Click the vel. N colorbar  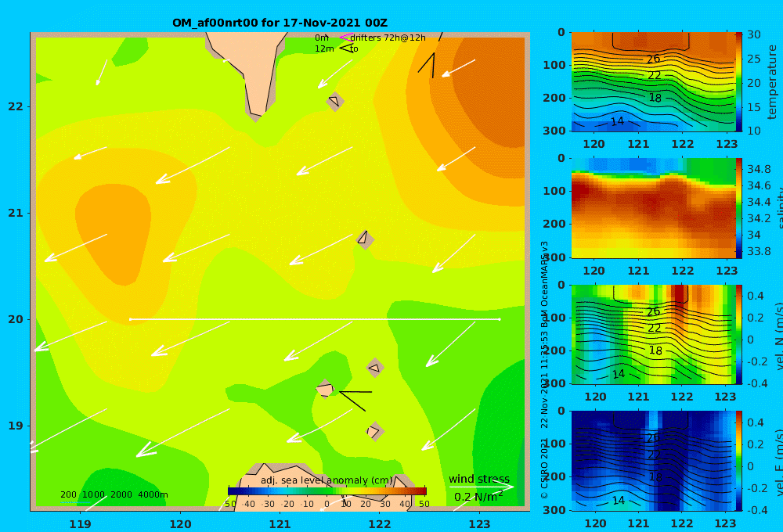click(x=739, y=334)
